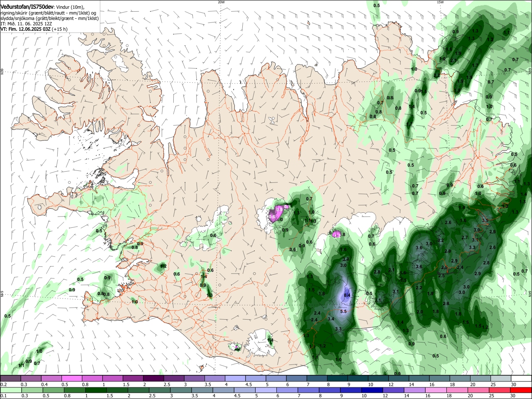Pick the light lavender swatch between 4 and 4.5, upper legend
The height and width of the screenshot is (399, 532).
[x=235, y=378]
